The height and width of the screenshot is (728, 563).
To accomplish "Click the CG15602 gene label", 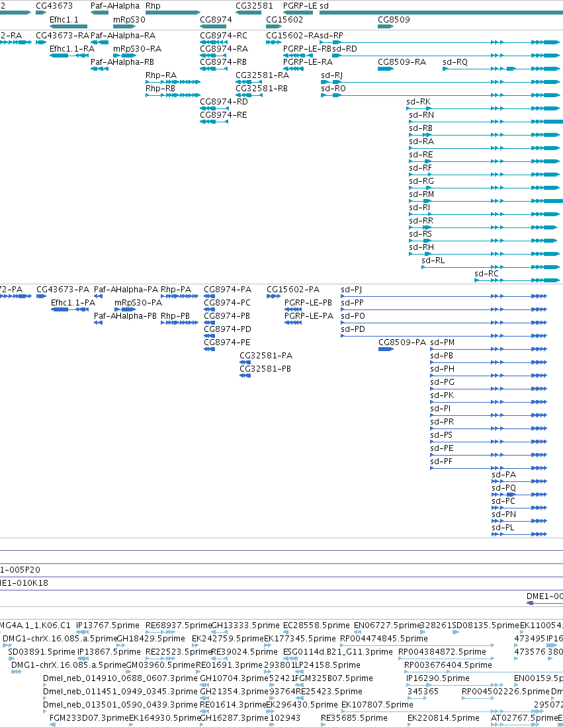I will pyautogui.click(x=284, y=20).
